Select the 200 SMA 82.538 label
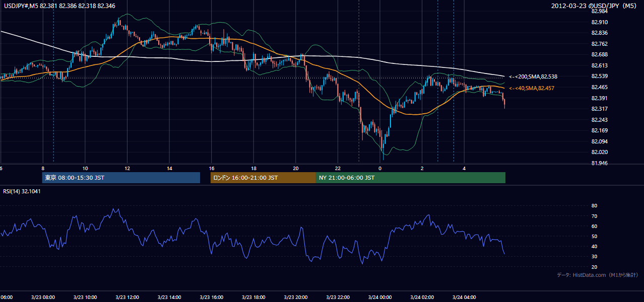Viewport: 644px width, 302px height. (533, 77)
